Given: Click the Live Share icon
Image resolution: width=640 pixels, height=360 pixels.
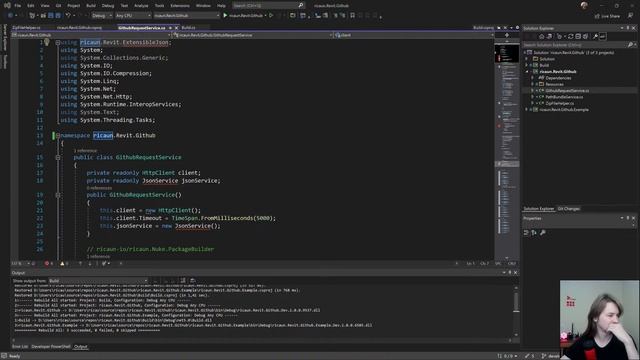Looking at the screenshot, I should 597,16.
